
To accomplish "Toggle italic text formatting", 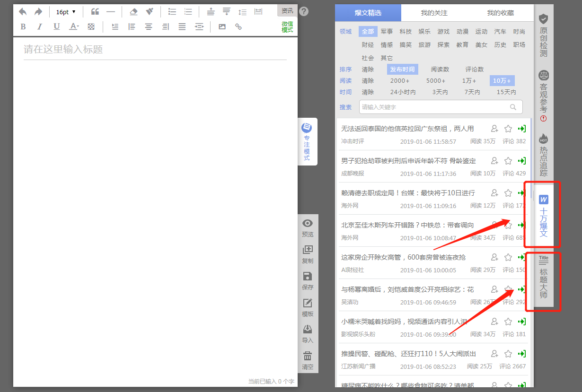I will tap(40, 27).
